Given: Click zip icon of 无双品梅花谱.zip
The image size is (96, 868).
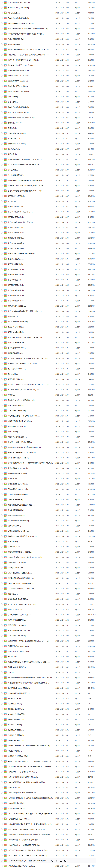Looking at the screenshot, I should point(5,13).
